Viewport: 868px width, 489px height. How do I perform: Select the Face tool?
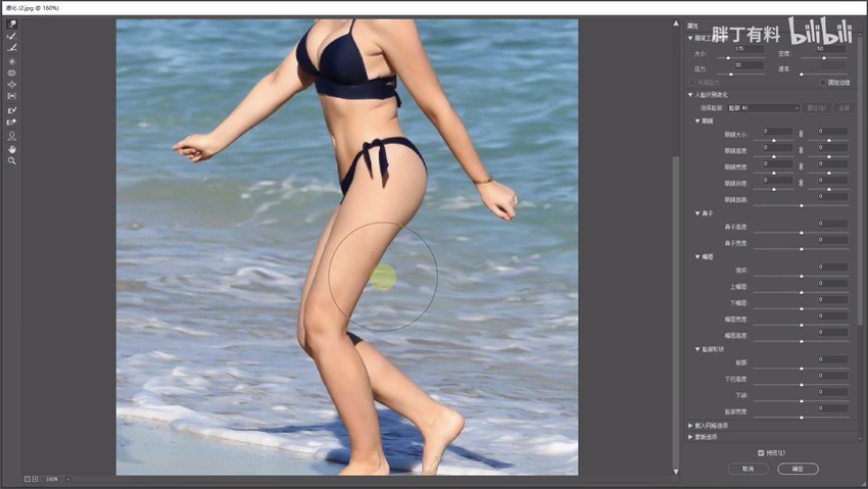coord(12,136)
